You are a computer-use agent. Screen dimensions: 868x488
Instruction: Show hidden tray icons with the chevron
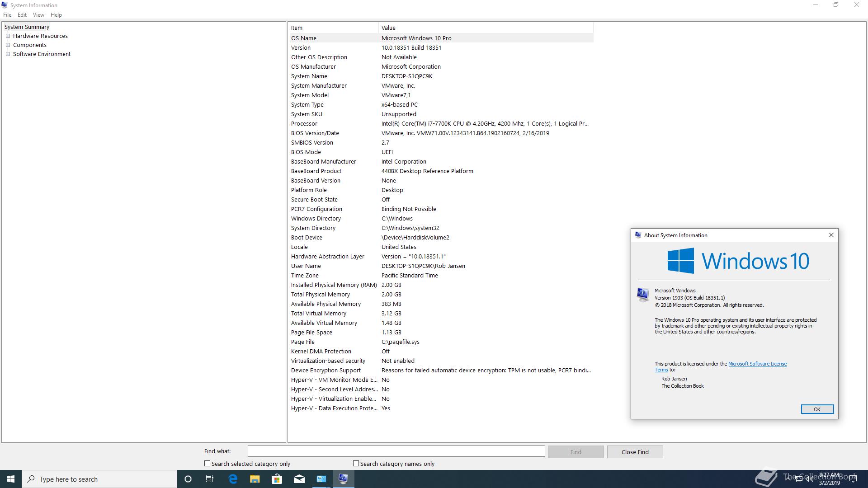tap(788, 479)
